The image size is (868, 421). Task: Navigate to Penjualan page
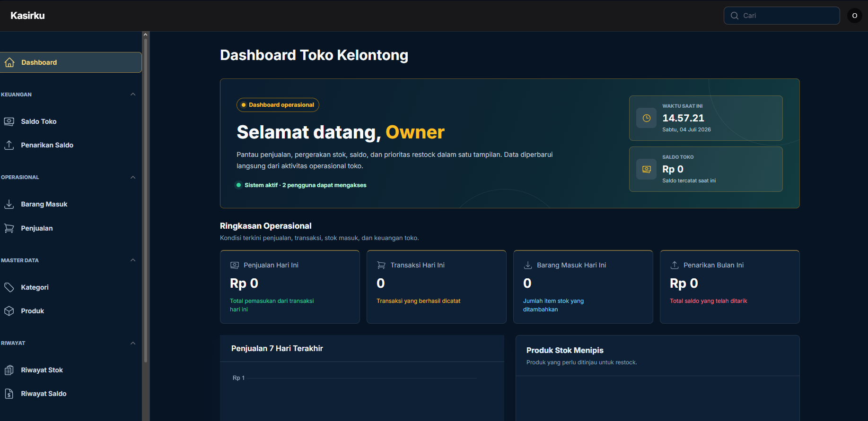tap(70, 228)
